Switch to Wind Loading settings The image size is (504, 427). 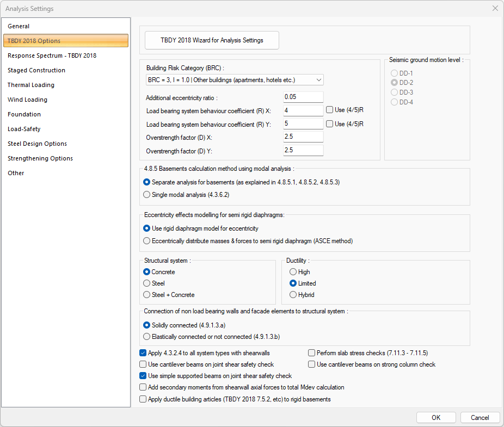(x=27, y=100)
